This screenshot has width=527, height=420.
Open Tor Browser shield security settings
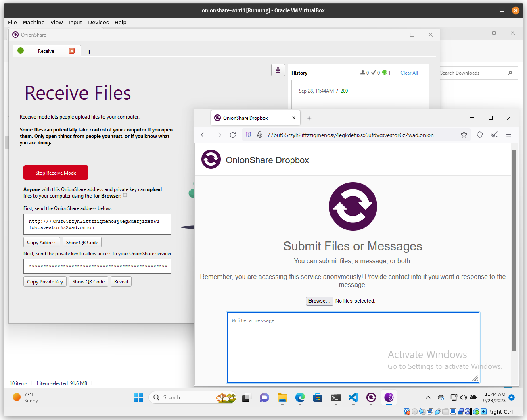(x=479, y=135)
